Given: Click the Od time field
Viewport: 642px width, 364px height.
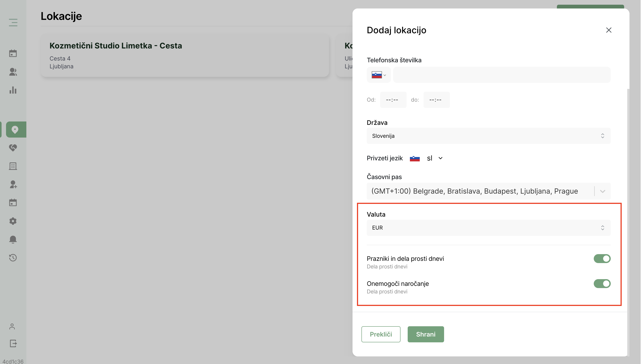Looking at the screenshot, I should pos(393,100).
